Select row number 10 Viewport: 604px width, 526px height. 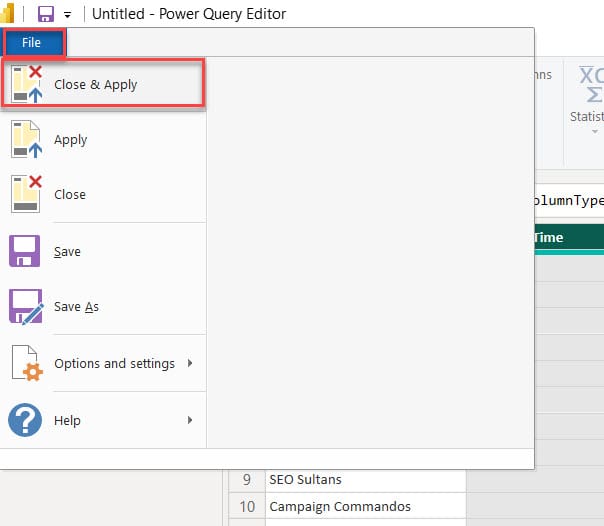[247, 506]
